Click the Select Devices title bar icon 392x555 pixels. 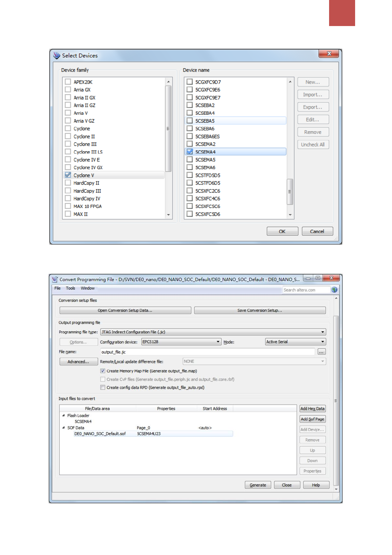tap(57, 55)
